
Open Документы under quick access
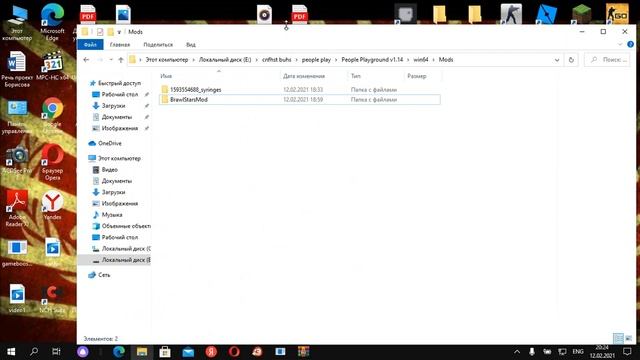pos(117,117)
